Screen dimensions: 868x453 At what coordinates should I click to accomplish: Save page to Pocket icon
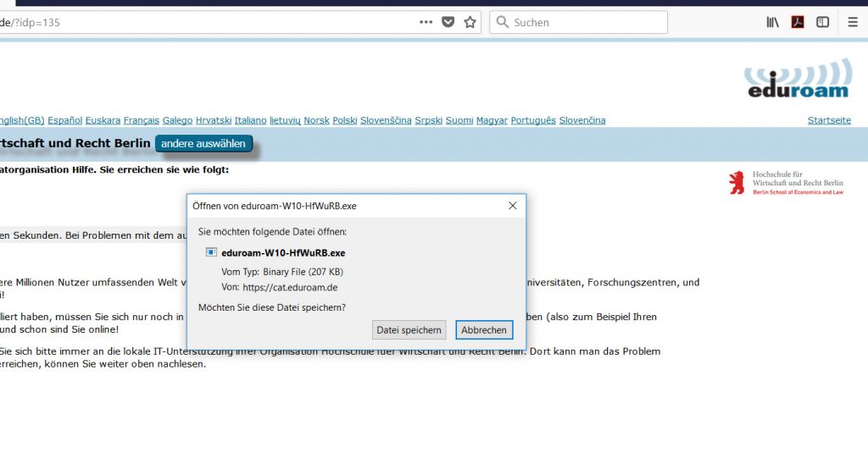(448, 22)
